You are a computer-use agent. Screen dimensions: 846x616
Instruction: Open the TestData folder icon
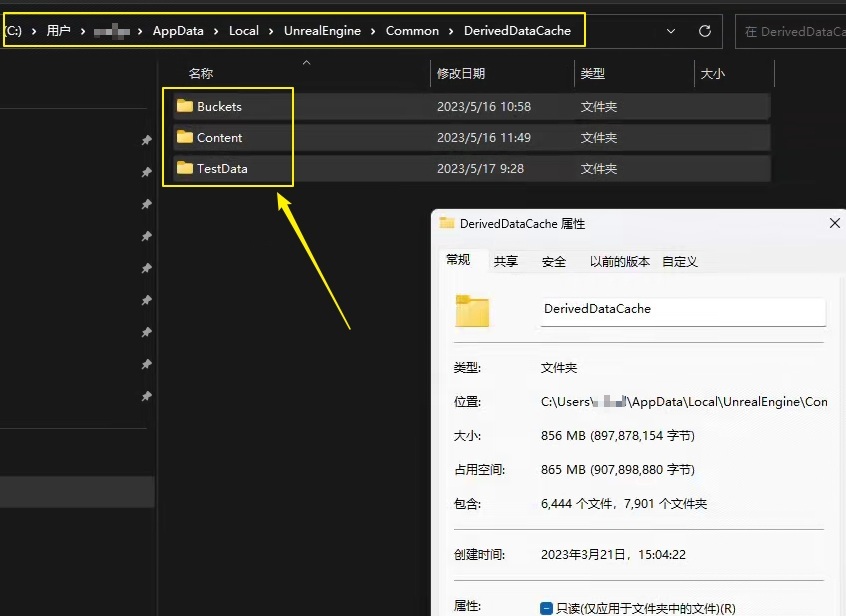pos(185,168)
